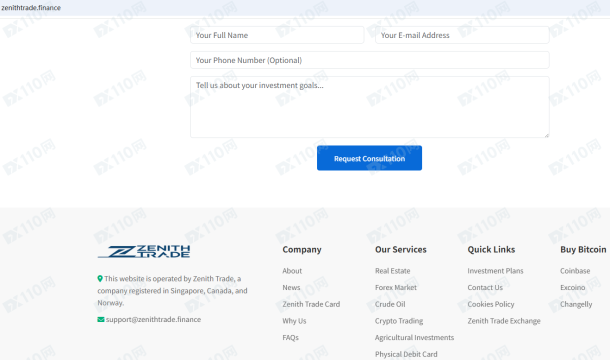Open the Investment Plans link
The height and width of the screenshot is (360, 610).
[x=495, y=271]
